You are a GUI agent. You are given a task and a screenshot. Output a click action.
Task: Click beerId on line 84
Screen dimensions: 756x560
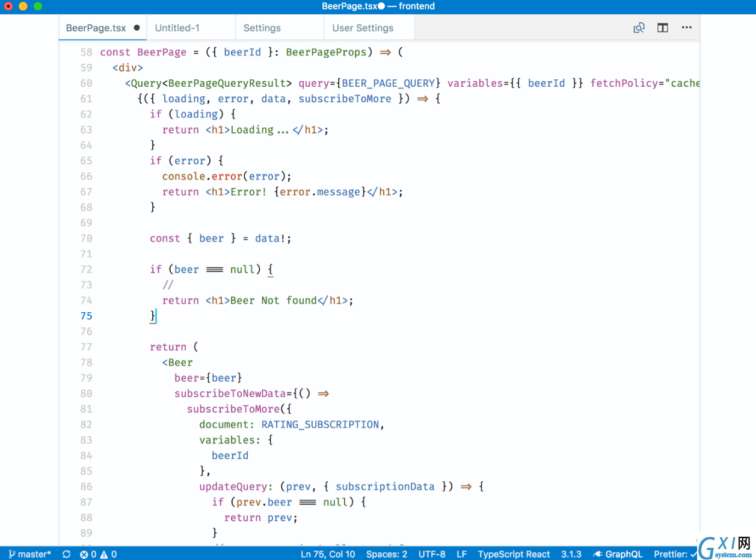[x=230, y=455]
